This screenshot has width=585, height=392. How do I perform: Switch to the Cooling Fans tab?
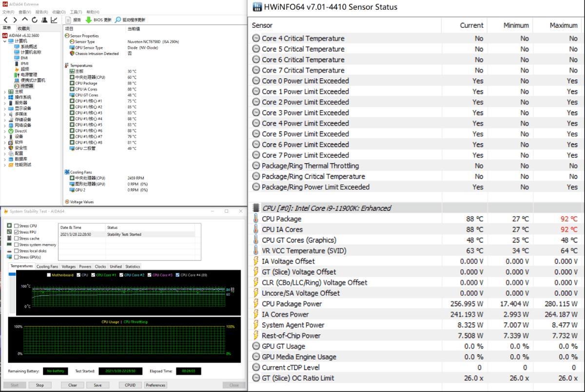47,266
